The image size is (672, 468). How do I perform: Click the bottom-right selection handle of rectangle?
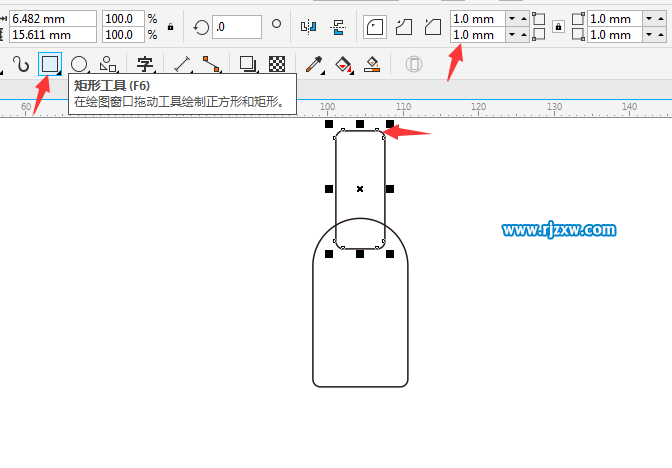[x=390, y=254]
